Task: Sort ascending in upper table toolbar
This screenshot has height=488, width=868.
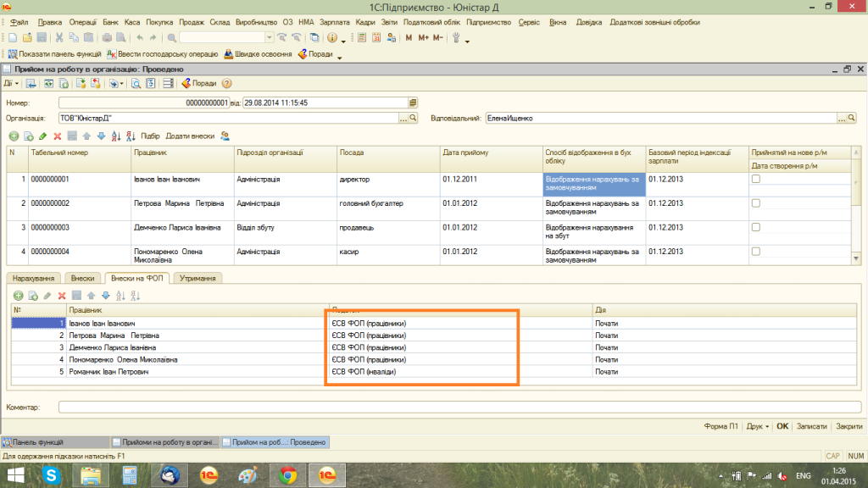Action: (116, 136)
